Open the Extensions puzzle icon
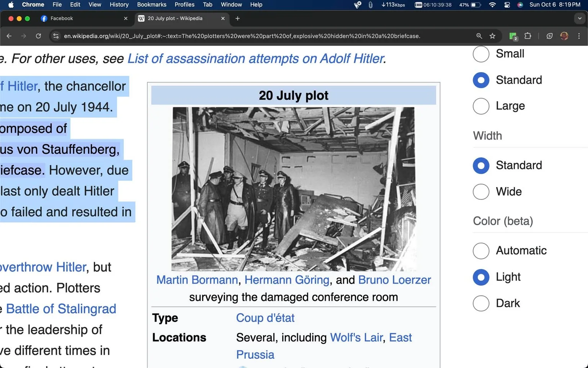This screenshot has height=368, width=588. (x=528, y=36)
